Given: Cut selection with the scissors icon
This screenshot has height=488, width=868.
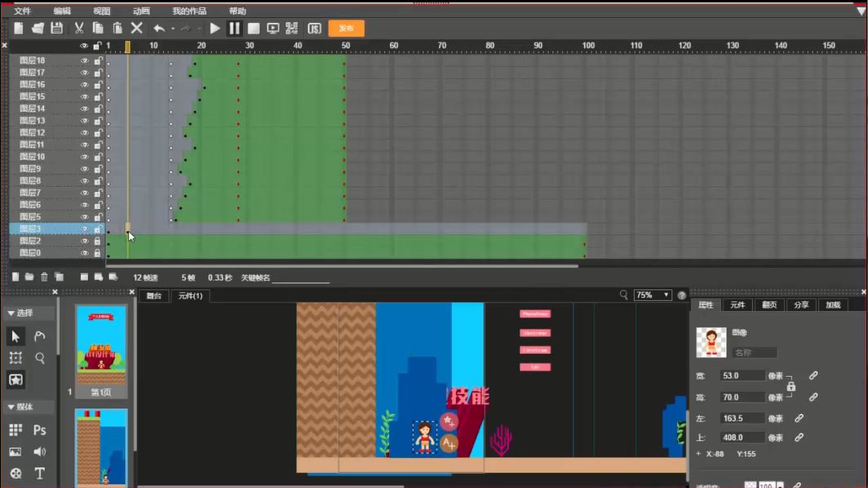Looking at the screenshot, I should (79, 29).
